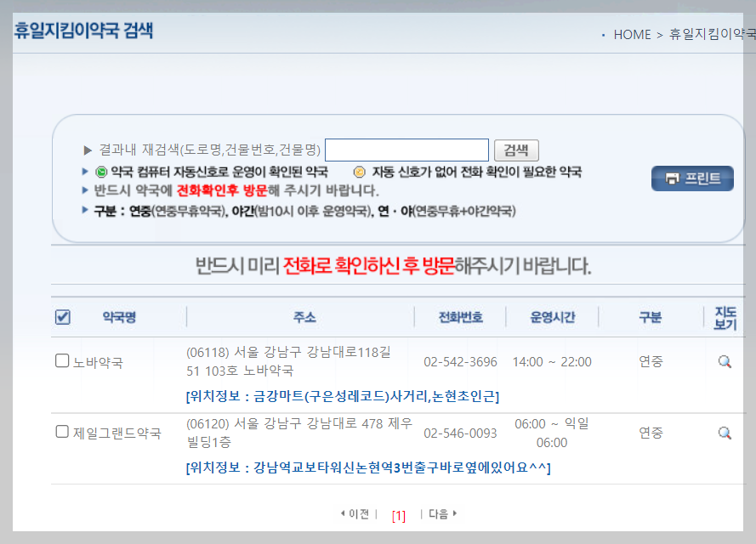Click location info mentioning 신논현역3번출구
Viewport: 756px width, 544px height.
pyautogui.click(x=368, y=467)
